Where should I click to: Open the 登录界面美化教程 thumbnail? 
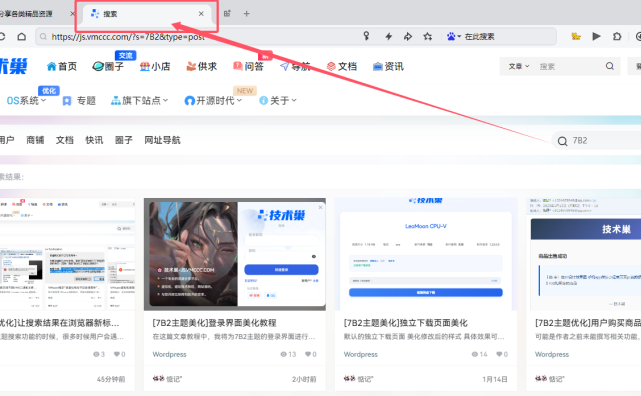coord(235,254)
